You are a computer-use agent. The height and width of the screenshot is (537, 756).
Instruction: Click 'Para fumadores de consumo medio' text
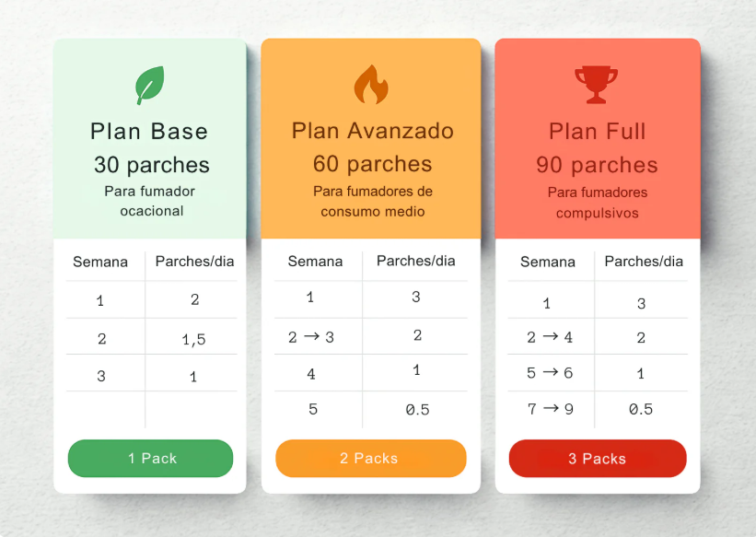click(x=373, y=202)
